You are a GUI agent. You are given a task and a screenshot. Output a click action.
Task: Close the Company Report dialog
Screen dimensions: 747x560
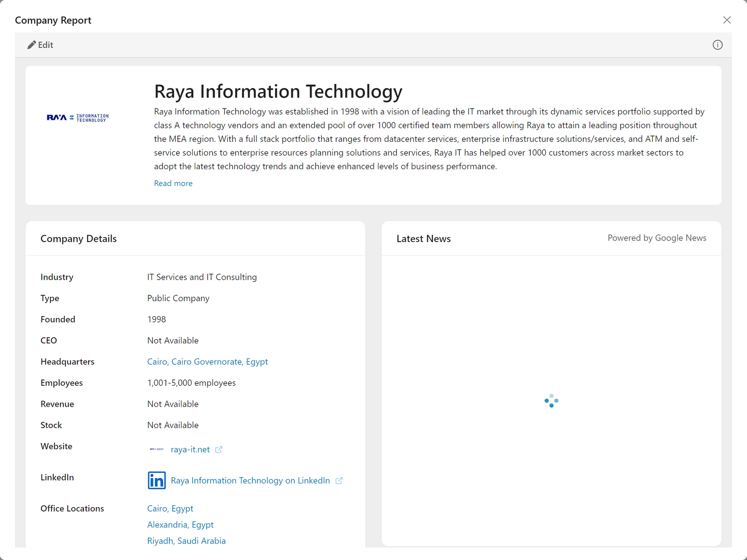727,20
